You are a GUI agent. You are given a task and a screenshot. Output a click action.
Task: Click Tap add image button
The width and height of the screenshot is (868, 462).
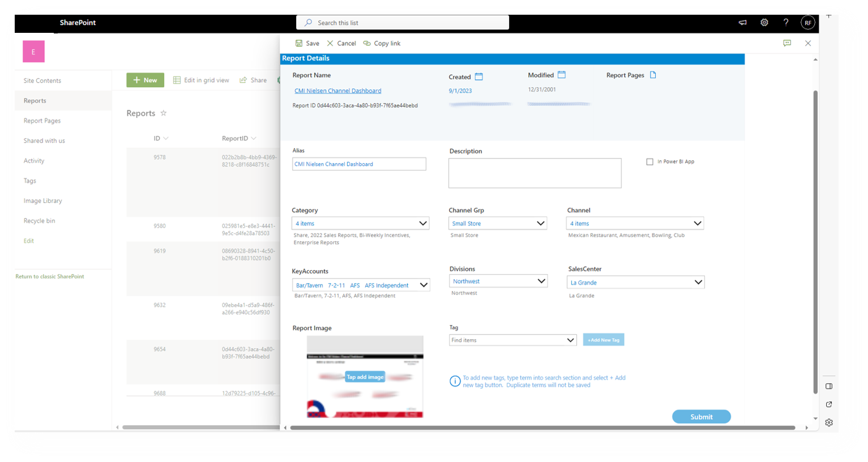pos(365,377)
